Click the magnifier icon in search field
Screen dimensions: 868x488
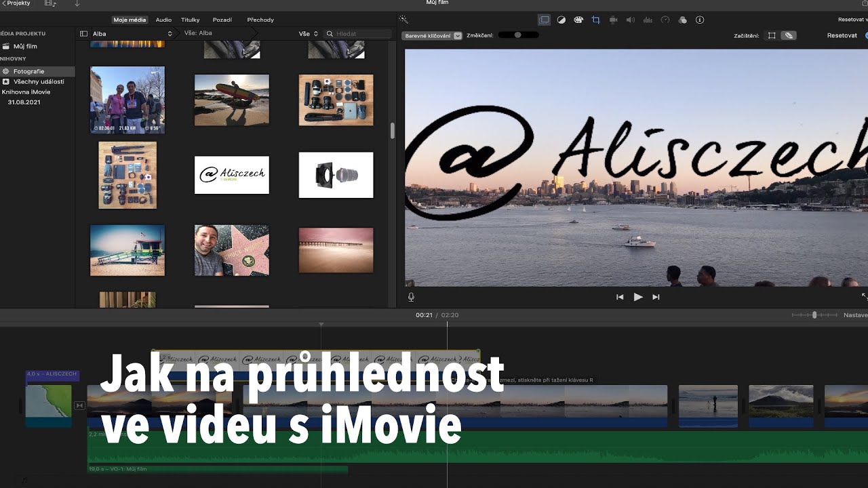click(x=330, y=33)
